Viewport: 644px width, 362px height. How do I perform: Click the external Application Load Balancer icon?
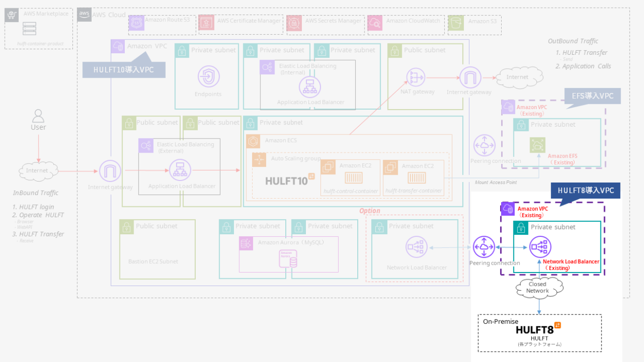180,170
